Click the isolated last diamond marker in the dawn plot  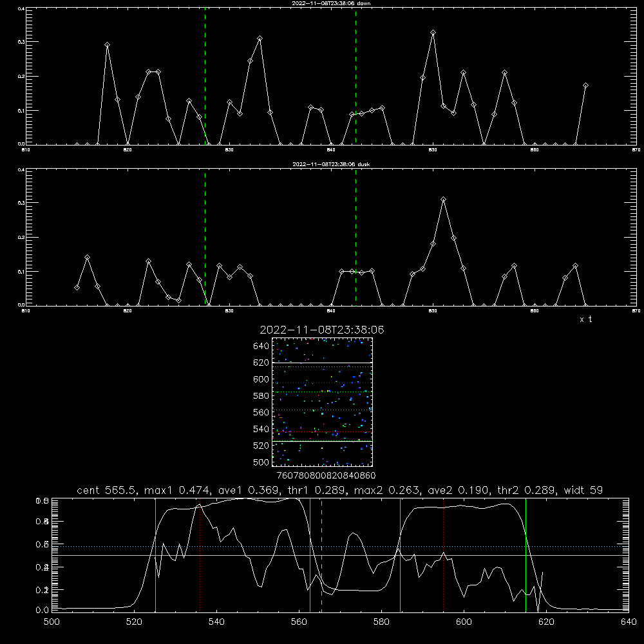(585, 86)
